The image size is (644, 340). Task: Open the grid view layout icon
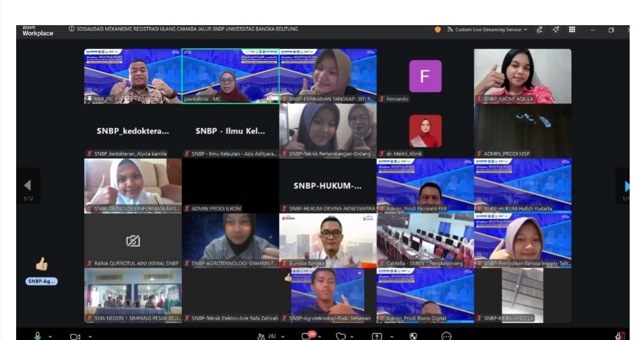[572, 29]
